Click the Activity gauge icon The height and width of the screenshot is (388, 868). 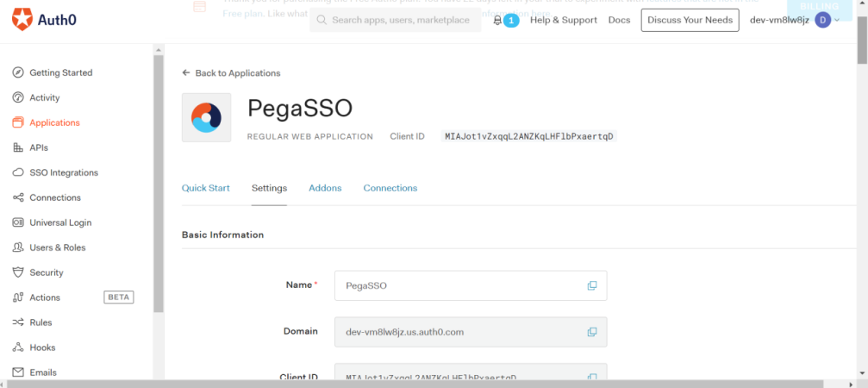click(18, 97)
